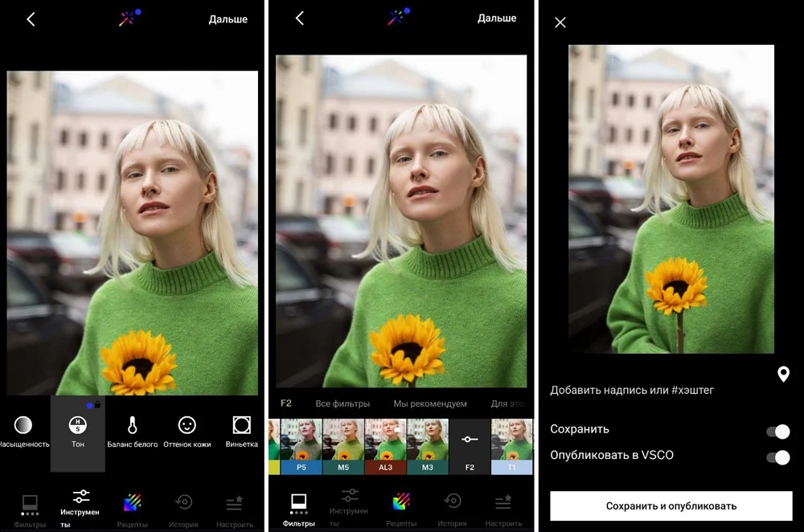Tap the location pin icon
The height and width of the screenshot is (532, 804).
pos(783,374)
